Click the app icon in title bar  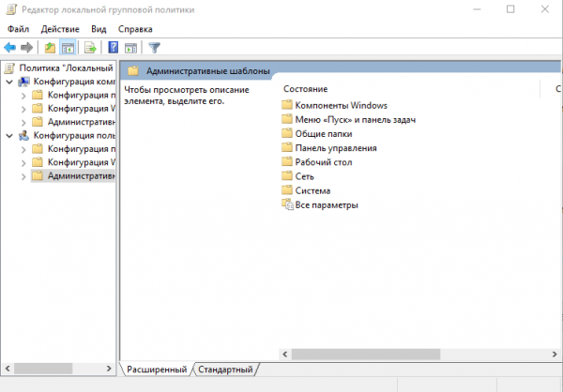(11, 9)
